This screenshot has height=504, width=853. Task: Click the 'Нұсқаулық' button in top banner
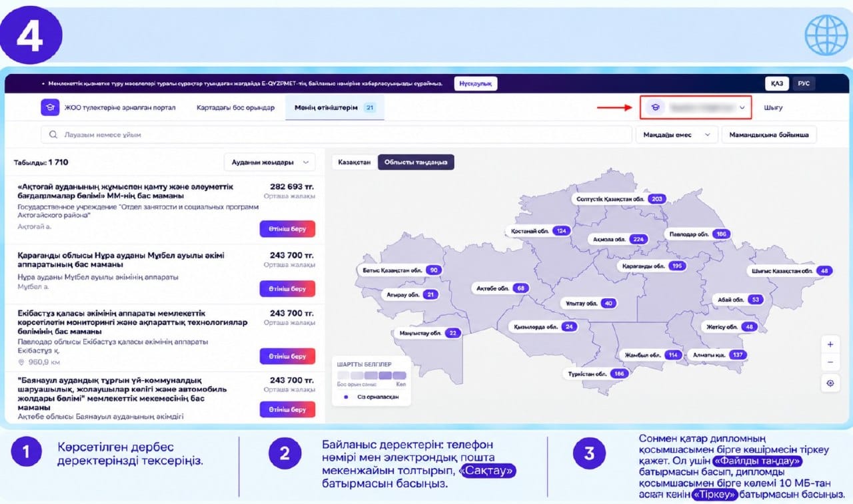pos(476,83)
